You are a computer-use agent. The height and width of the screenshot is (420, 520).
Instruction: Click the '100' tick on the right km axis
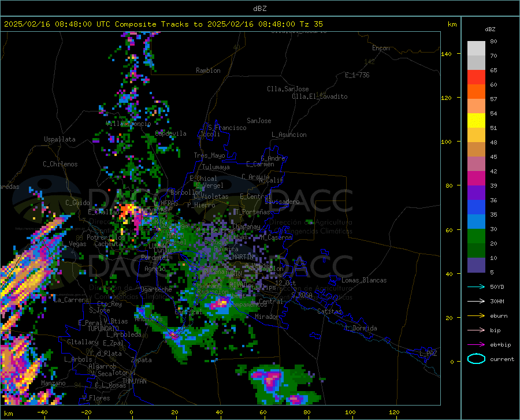[x=446, y=142]
